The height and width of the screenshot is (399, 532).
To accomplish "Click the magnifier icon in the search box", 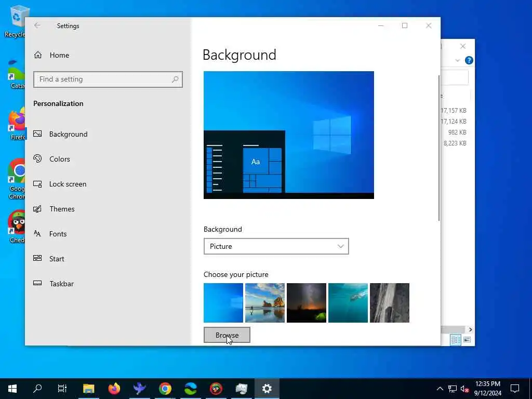I will coord(175,79).
